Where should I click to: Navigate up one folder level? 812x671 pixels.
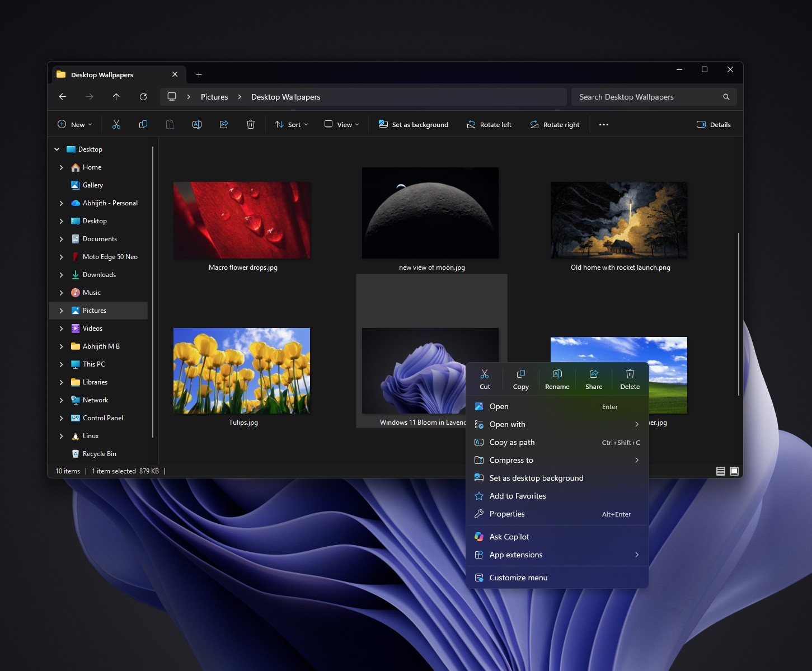[116, 97]
